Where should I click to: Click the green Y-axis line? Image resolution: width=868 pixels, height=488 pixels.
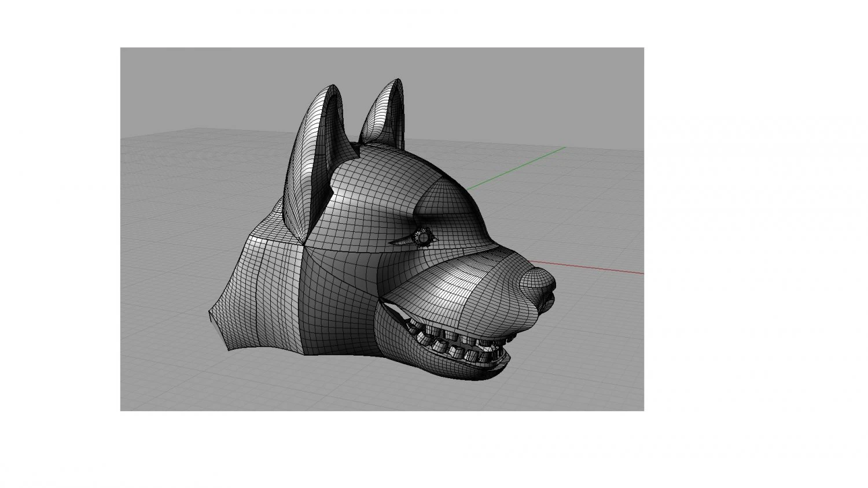516,168
